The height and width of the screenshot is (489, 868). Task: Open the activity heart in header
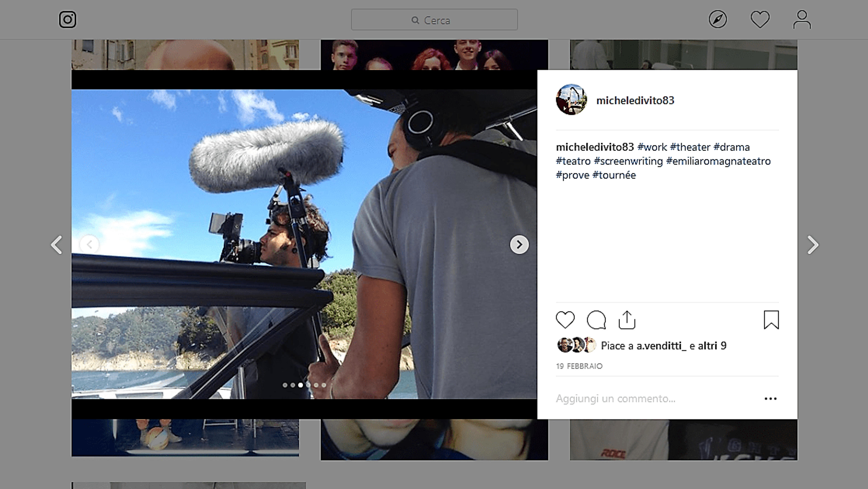(760, 19)
